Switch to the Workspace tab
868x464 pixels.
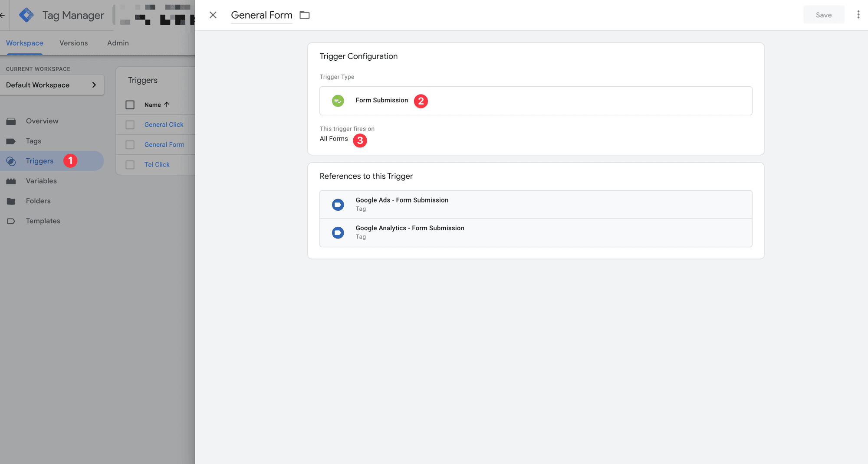tap(25, 43)
